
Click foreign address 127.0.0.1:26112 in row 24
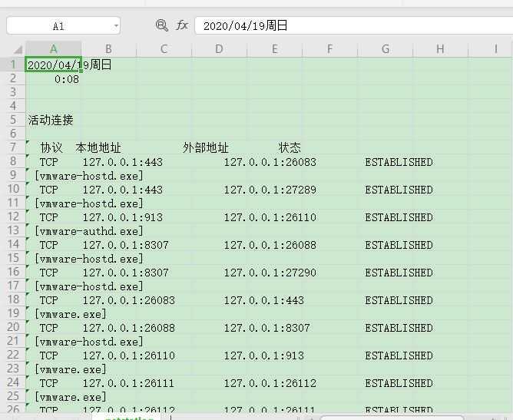(x=270, y=383)
